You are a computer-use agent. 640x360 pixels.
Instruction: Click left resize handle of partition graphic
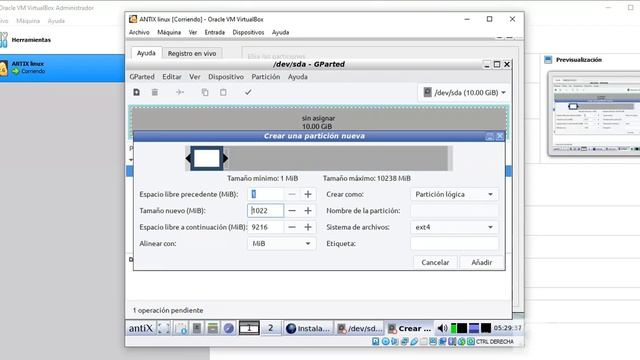[188, 158]
